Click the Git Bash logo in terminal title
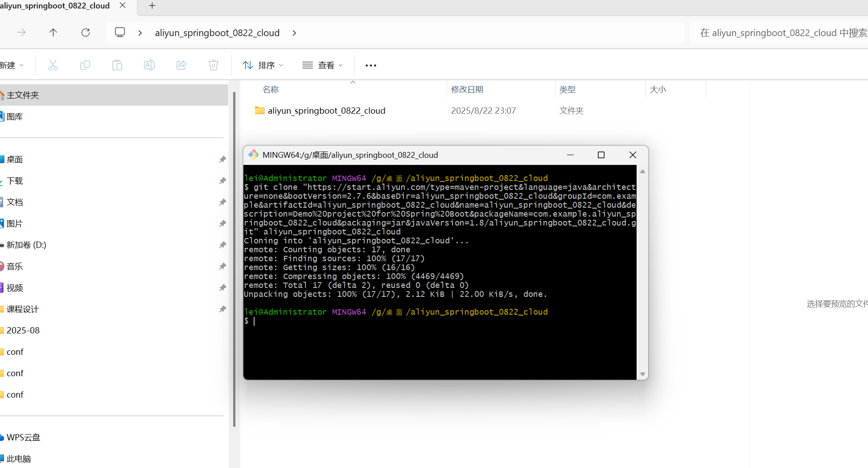 tap(254, 155)
